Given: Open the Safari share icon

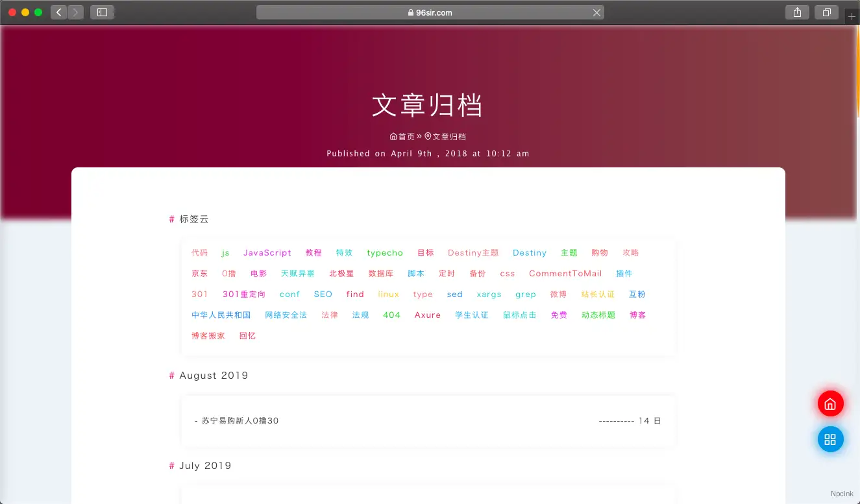Looking at the screenshot, I should pos(797,12).
